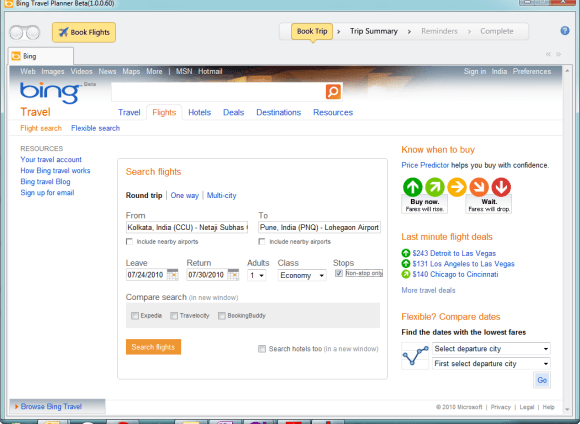
Task: Click the orange Search flights button
Action: click(153, 347)
